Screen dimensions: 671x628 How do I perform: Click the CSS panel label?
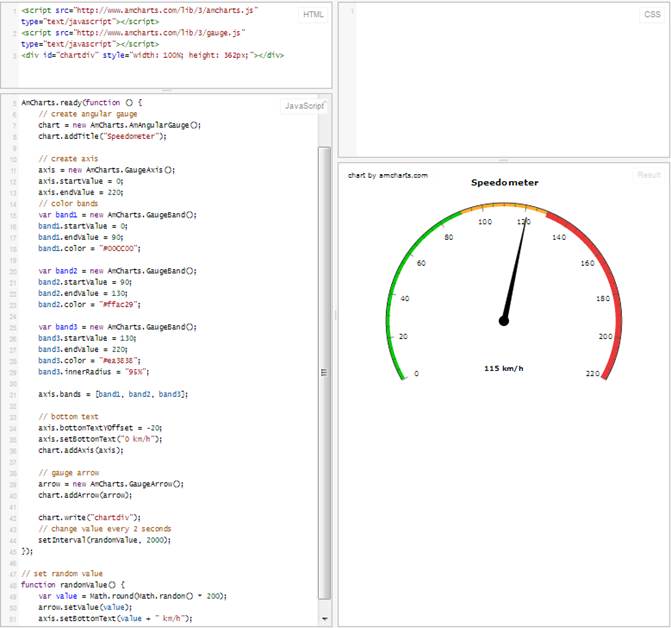649,14
